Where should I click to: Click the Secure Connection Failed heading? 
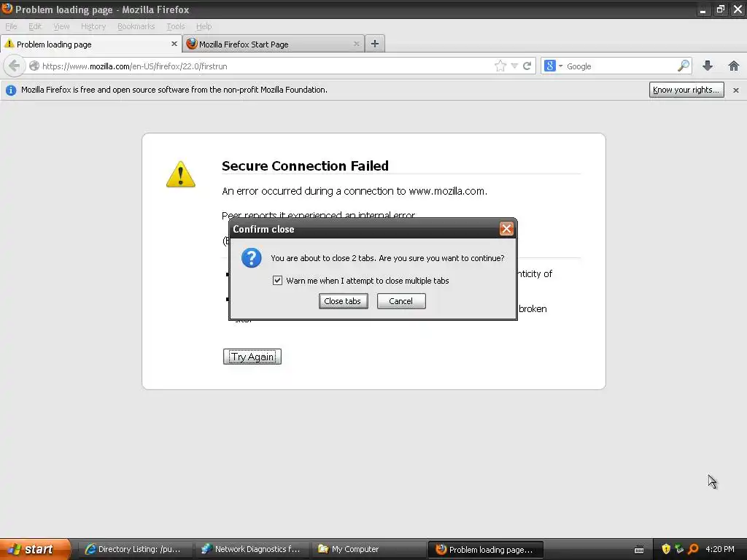point(305,166)
